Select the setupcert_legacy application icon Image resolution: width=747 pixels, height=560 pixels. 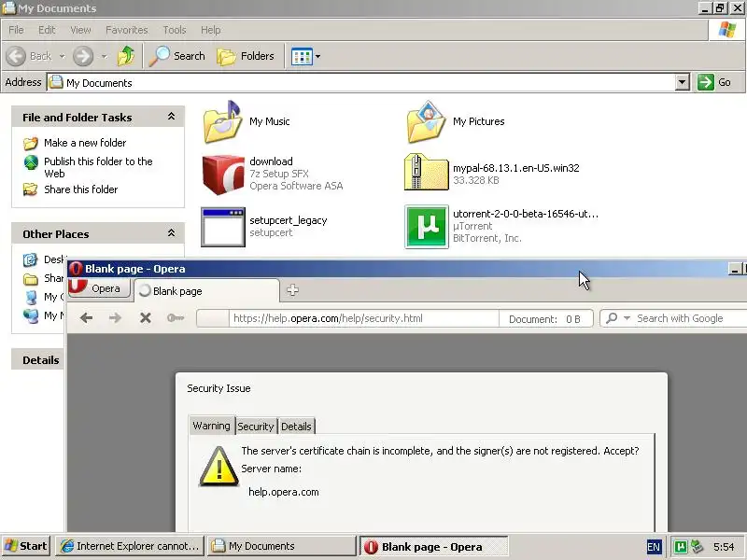(223, 227)
